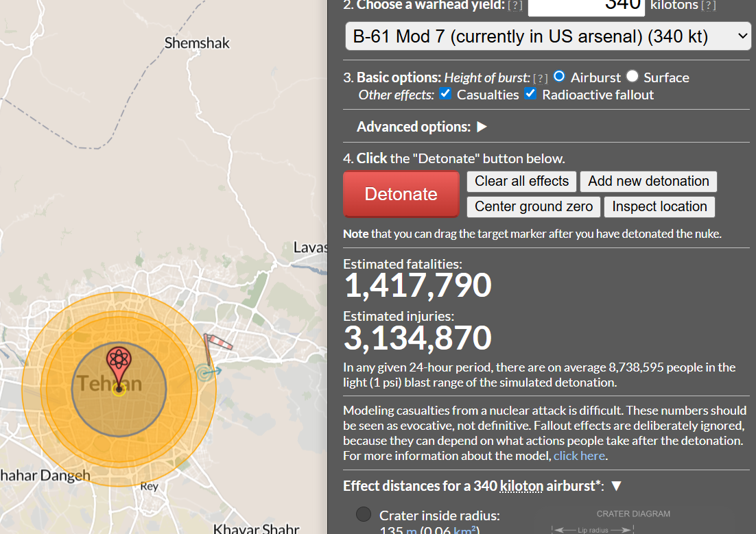
Task: Click the windsock wind direction marker
Action: tap(217, 348)
